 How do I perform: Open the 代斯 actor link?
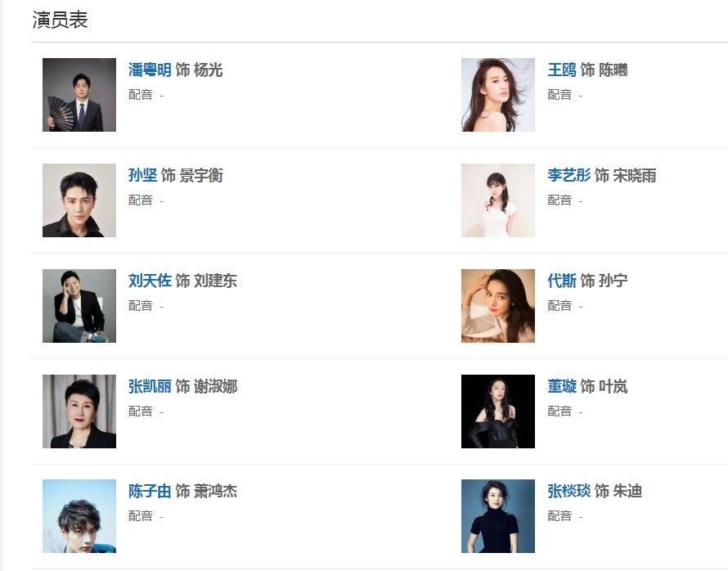562,281
